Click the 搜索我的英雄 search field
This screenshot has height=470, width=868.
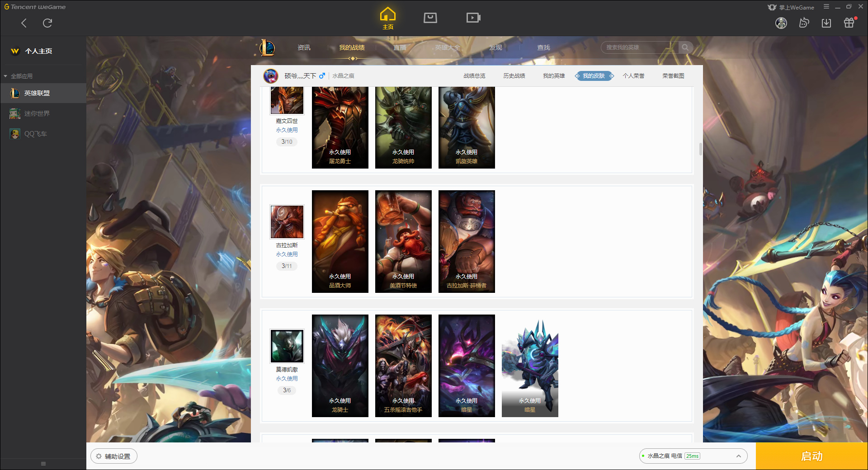point(640,47)
